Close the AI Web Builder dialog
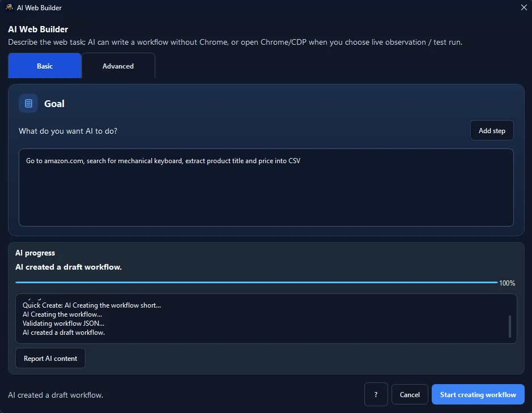532x413 pixels. (x=524, y=7)
